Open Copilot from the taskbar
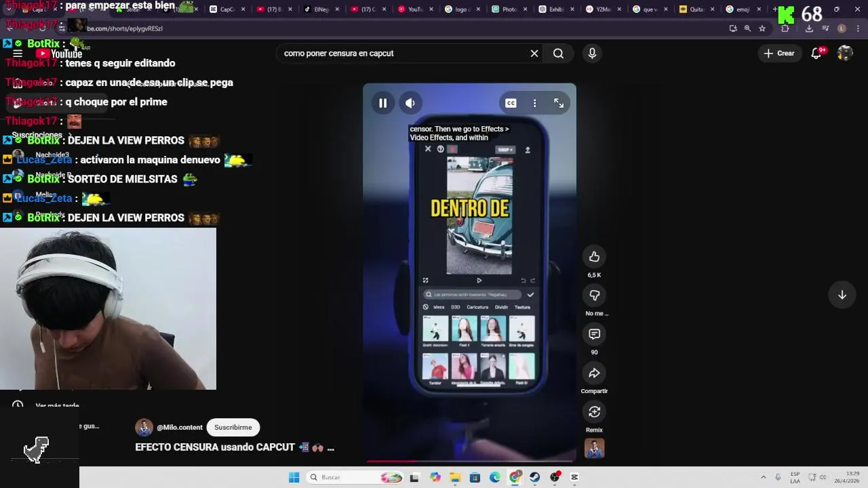The height and width of the screenshot is (488, 868). (435, 477)
